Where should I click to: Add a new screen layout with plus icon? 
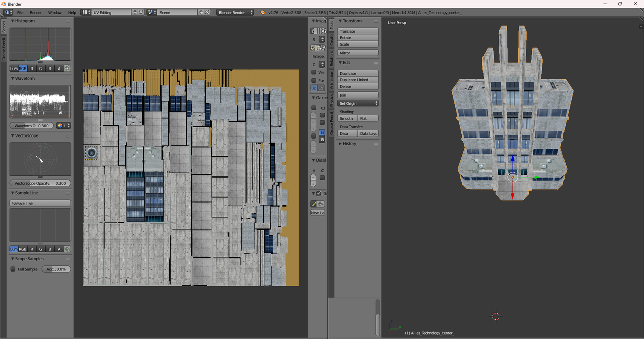click(x=135, y=12)
